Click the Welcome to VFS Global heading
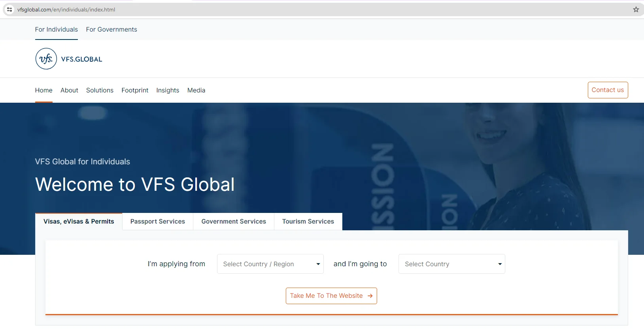 [x=135, y=184]
